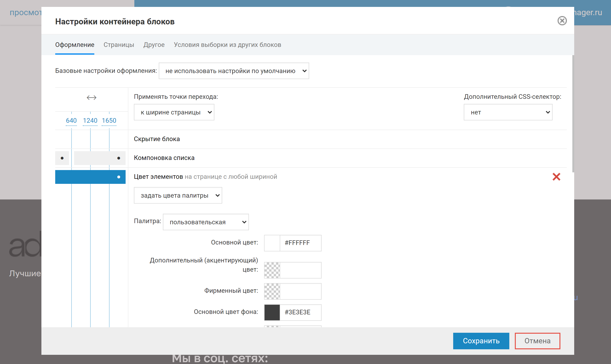Viewport: 611px width, 364px height.
Task: Open the dark Основной цвет фона swatch
Action: point(272,312)
